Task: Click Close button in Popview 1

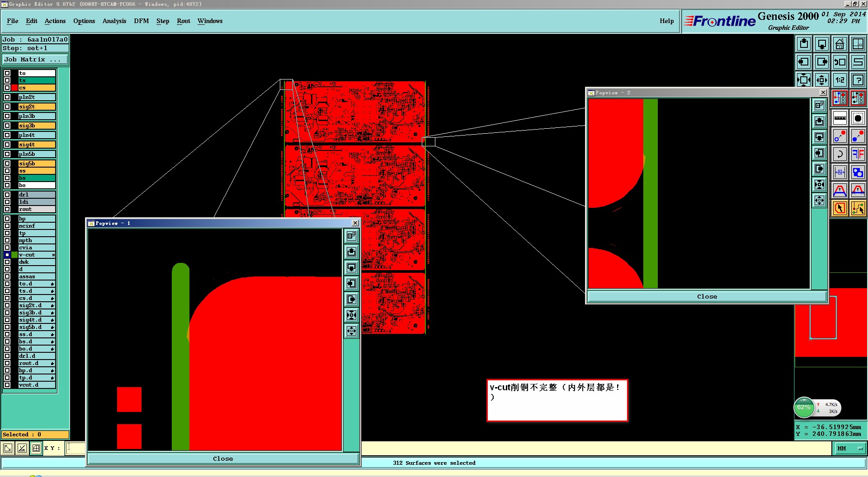Action: (223, 458)
